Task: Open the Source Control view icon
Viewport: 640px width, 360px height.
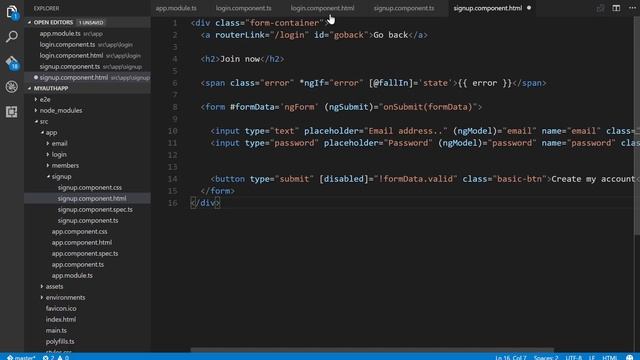Action: [12, 62]
